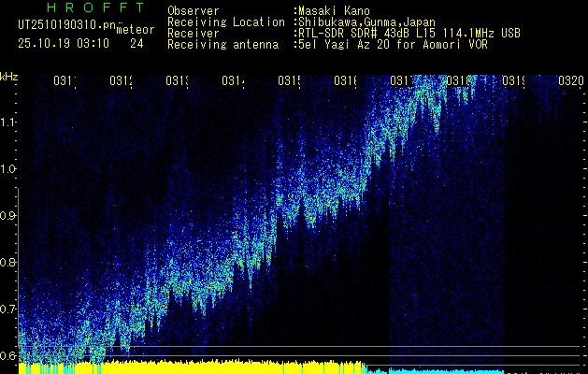588x374 pixels.
Task: Select the observer name Masaki Kano
Action: [x=334, y=11]
